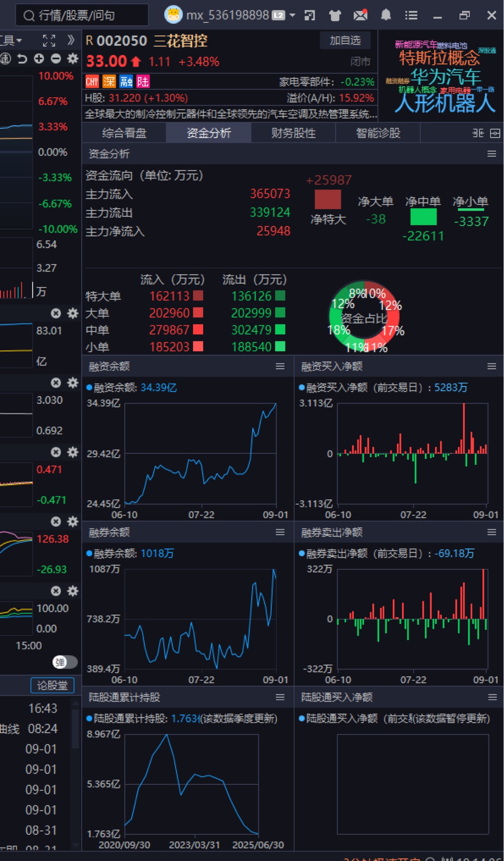
Task: Click the fullscreen expand arrows icon
Action: point(49,40)
